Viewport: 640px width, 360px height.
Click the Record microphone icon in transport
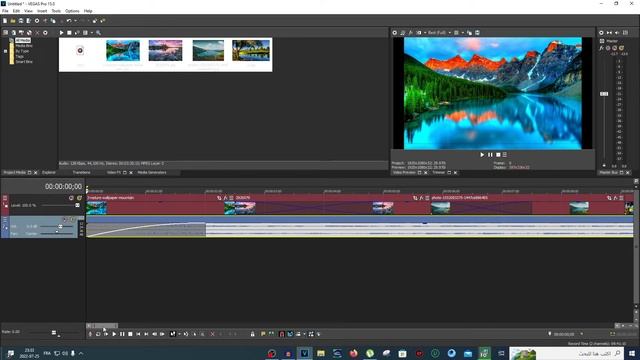point(90,334)
